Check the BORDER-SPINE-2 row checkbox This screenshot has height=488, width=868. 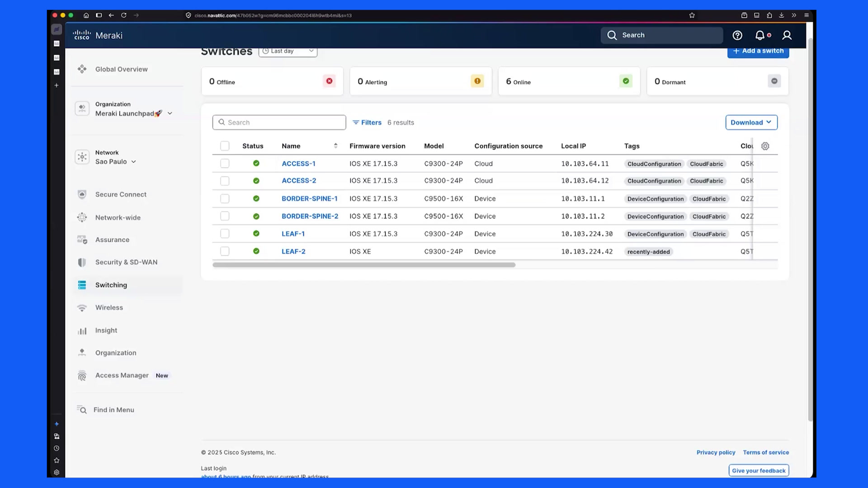pyautogui.click(x=225, y=216)
